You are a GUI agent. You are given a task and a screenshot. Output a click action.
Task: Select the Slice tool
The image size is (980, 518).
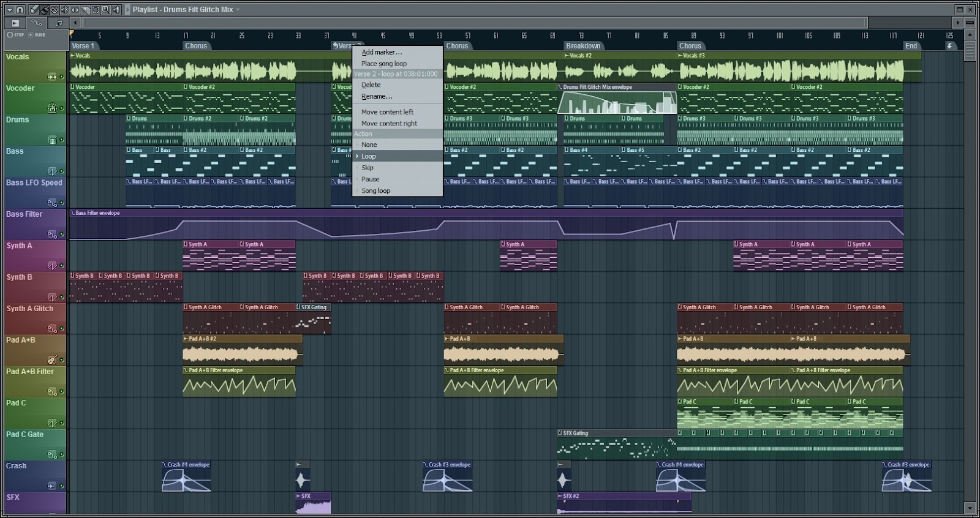(x=85, y=10)
